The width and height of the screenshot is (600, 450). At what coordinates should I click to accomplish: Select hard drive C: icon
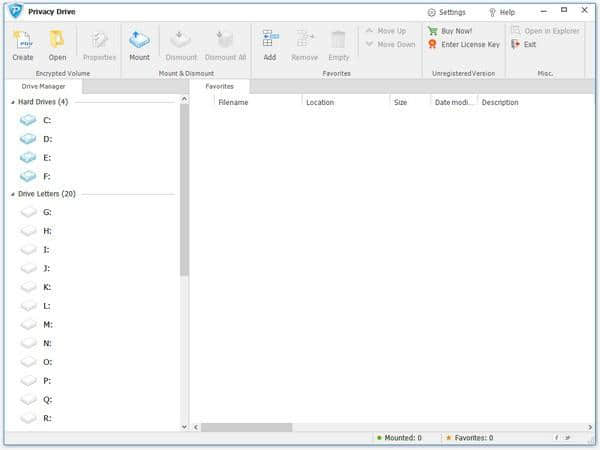28,120
